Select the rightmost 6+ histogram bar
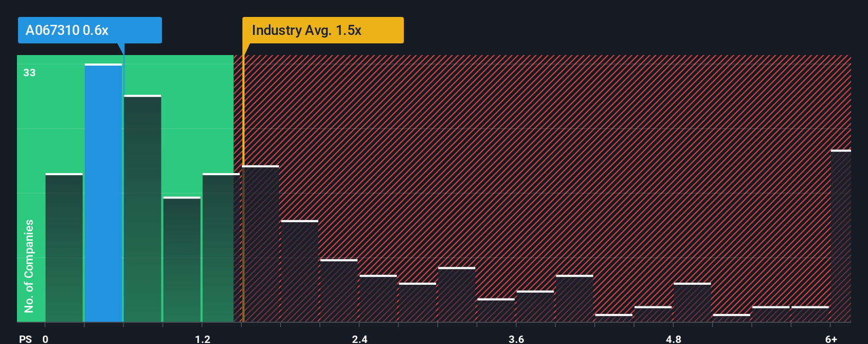Screen dimensions: 868x344 [841, 236]
